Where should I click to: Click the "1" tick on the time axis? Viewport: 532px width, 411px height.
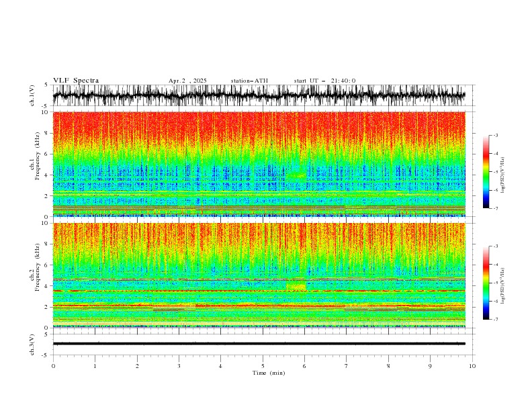95,366
